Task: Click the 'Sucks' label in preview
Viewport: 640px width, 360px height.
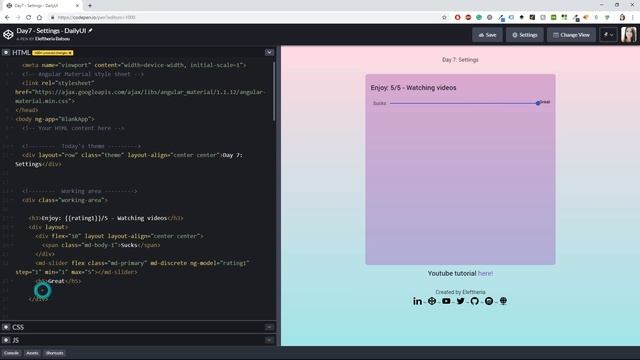Action: click(379, 103)
